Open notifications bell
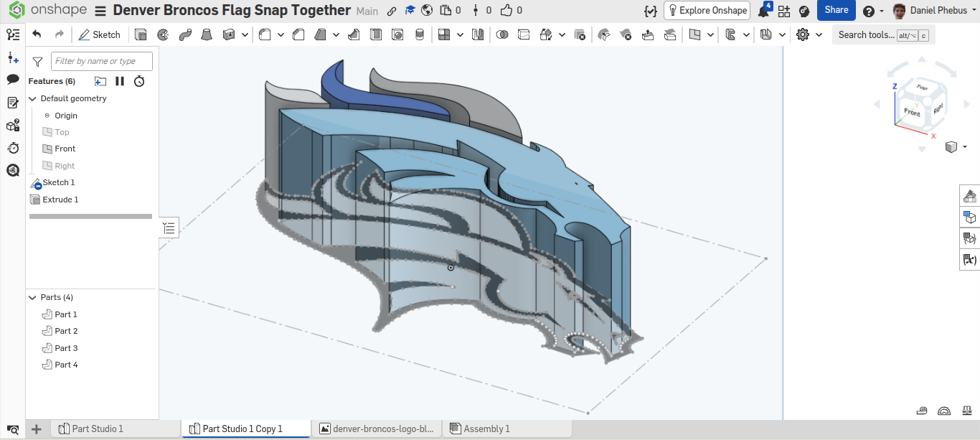The image size is (980, 440). click(763, 11)
